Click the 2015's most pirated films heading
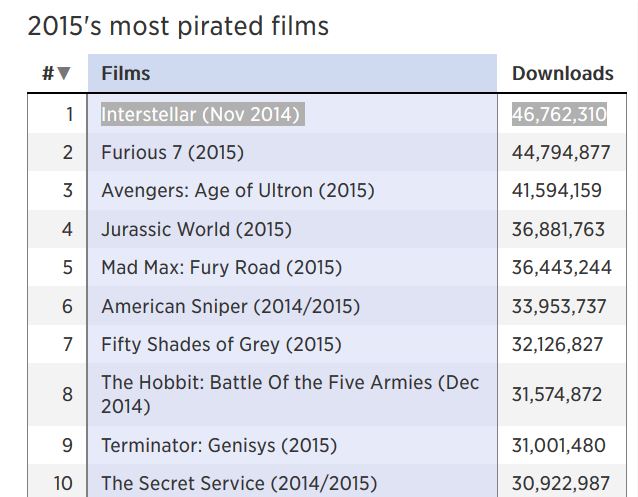Image resolution: width=638 pixels, height=497 pixels. (x=178, y=26)
